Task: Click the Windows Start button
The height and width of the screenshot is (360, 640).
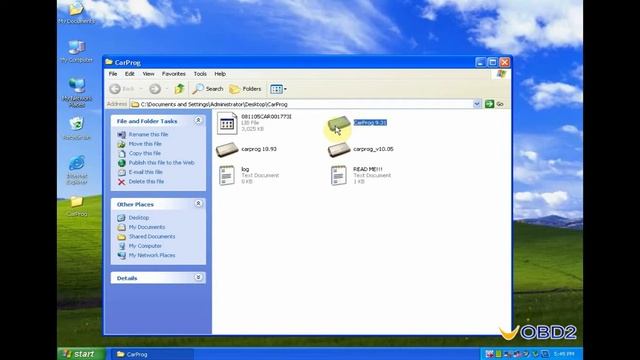Action: click(x=80, y=353)
